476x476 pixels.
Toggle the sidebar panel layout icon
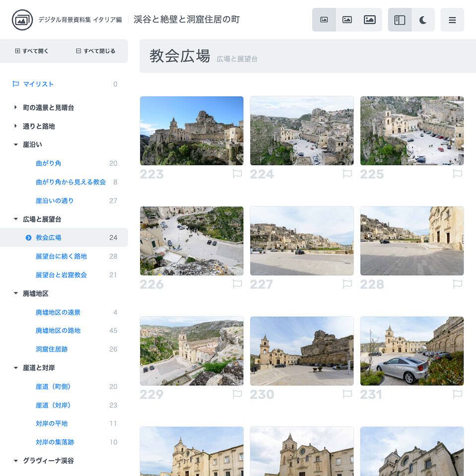point(400,20)
